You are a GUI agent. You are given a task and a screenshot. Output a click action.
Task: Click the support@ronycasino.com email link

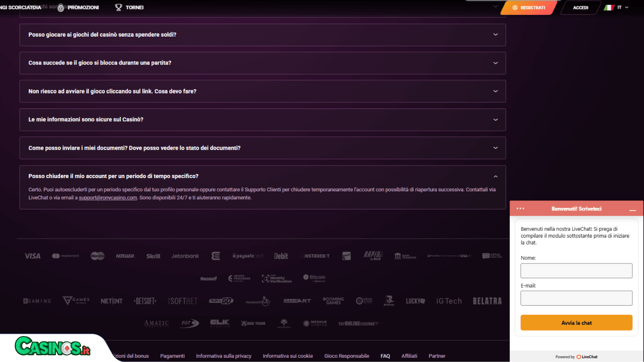coord(108,198)
